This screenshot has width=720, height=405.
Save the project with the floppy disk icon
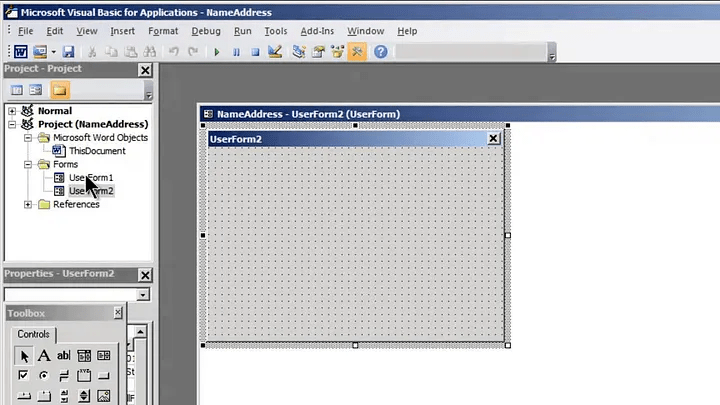pyautogui.click(x=68, y=51)
